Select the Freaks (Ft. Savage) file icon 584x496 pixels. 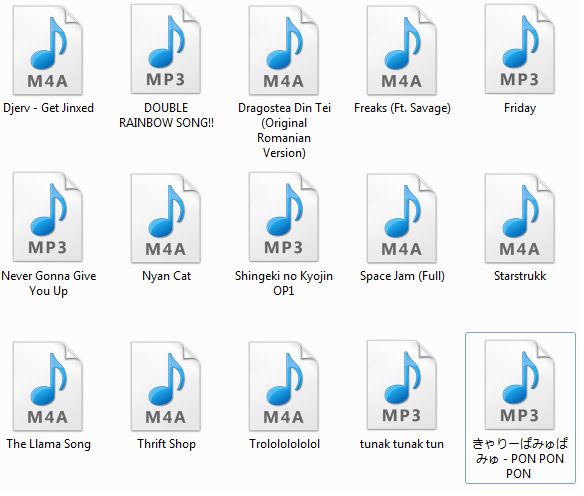coord(402,51)
